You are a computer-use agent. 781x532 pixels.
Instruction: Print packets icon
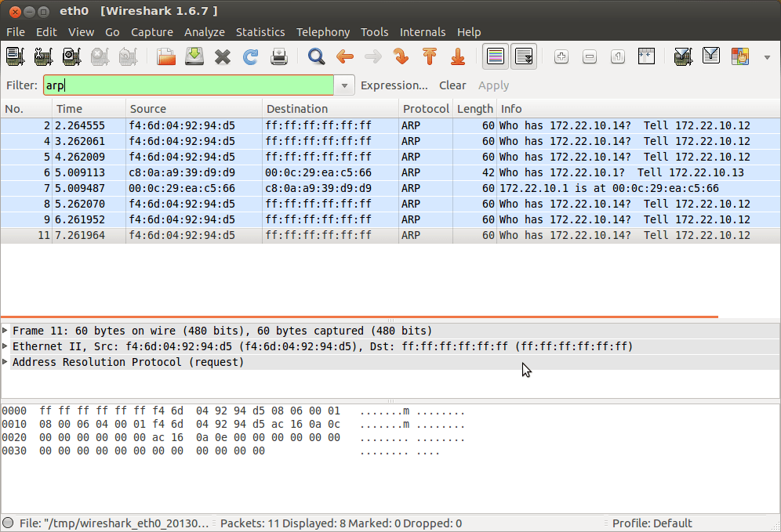click(279, 56)
